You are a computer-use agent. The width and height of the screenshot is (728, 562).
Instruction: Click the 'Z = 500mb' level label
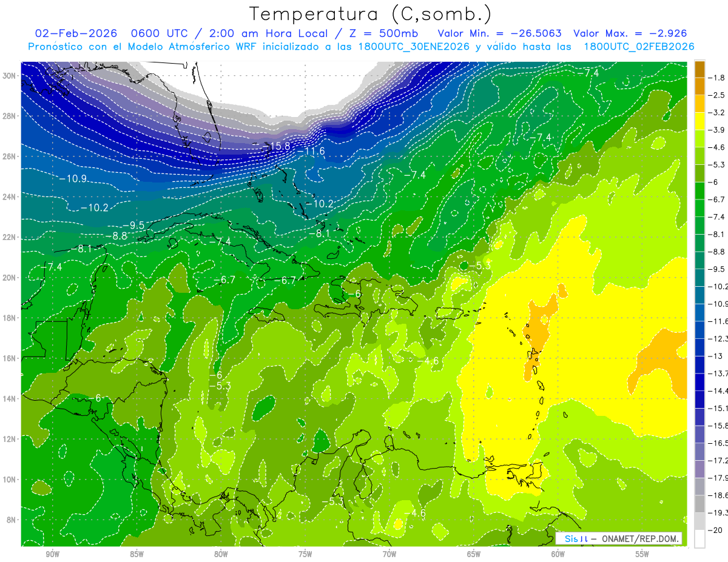[x=381, y=33]
